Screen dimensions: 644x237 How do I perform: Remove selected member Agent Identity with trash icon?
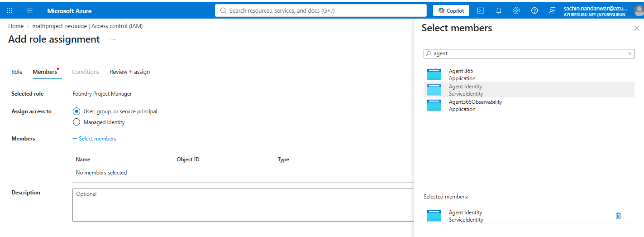[618, 216]
